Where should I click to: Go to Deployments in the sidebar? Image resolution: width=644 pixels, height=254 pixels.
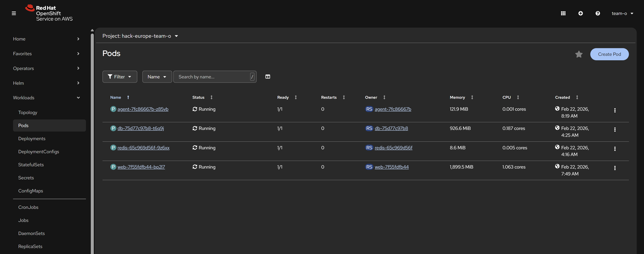point(32,138)
